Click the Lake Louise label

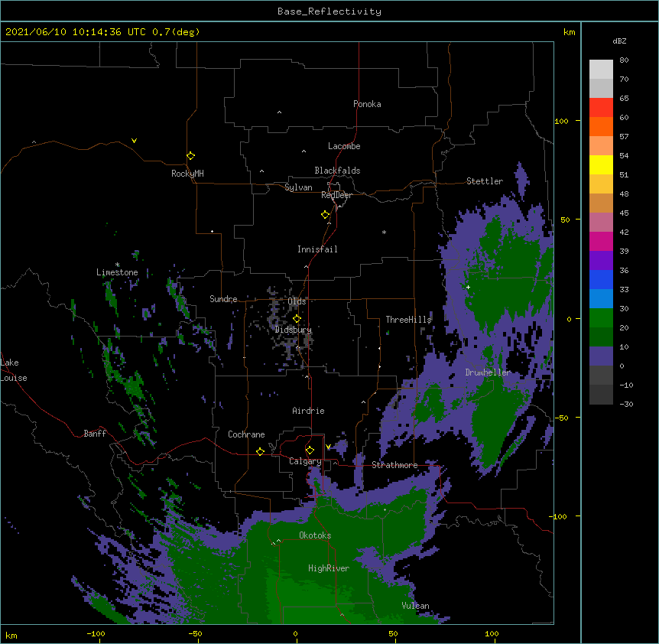(x=14, y=370)
